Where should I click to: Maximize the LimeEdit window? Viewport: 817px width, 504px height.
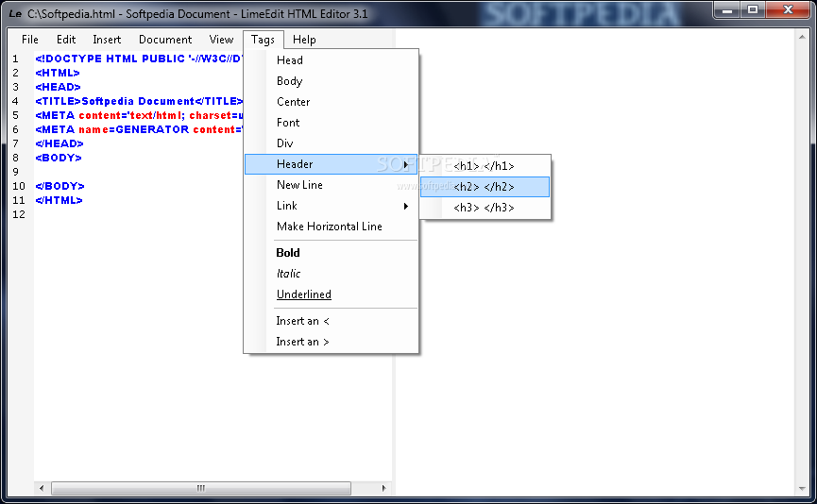pyautogui.click(x=753, y=9)
